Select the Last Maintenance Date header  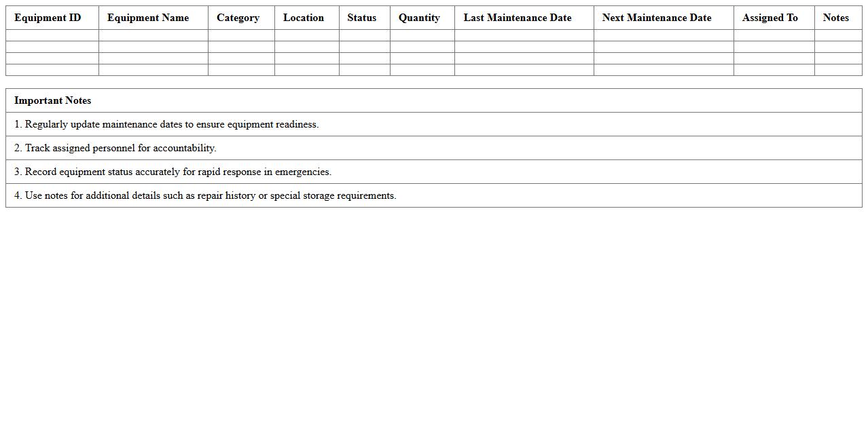(517, 18)
